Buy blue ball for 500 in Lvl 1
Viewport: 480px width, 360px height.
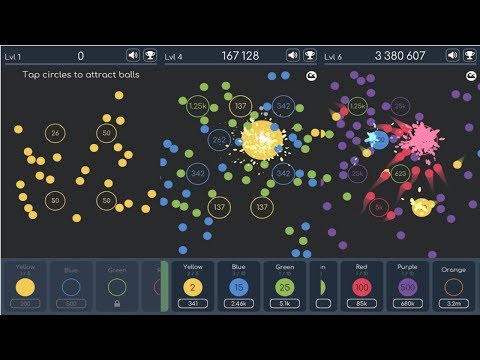tap(71, 304)
